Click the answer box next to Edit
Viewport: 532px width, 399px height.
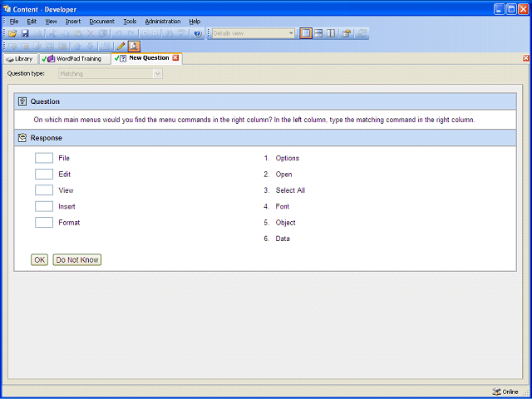pyautogui.click(x=44, y=174)
